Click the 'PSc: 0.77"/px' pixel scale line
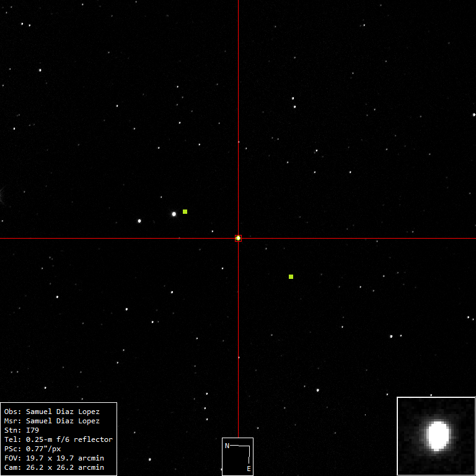 click(32, 449)
